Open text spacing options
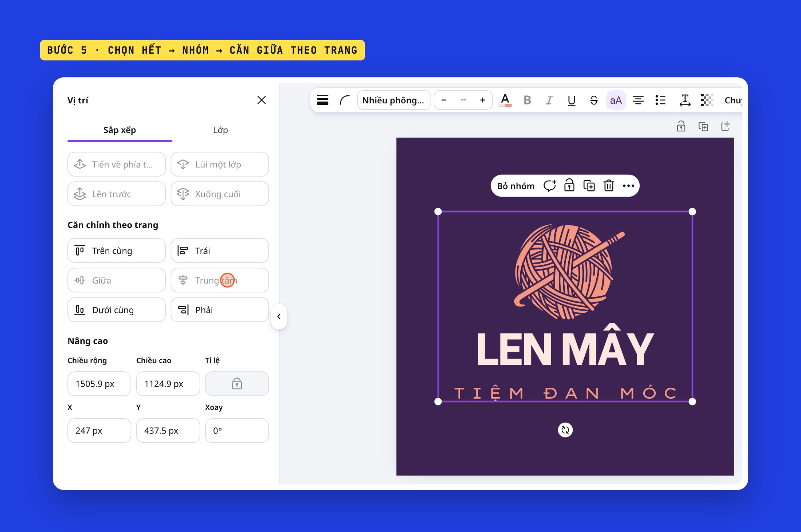The image size is (801, 532). 685,100
